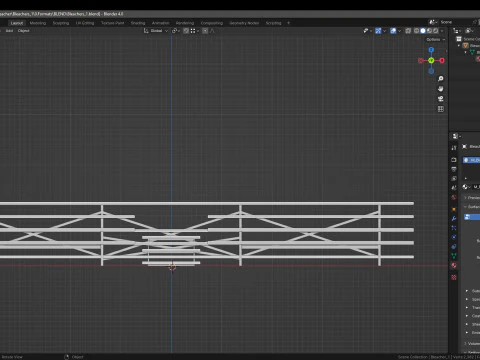Switch to UV Editing workspace tab

point(85,23)
